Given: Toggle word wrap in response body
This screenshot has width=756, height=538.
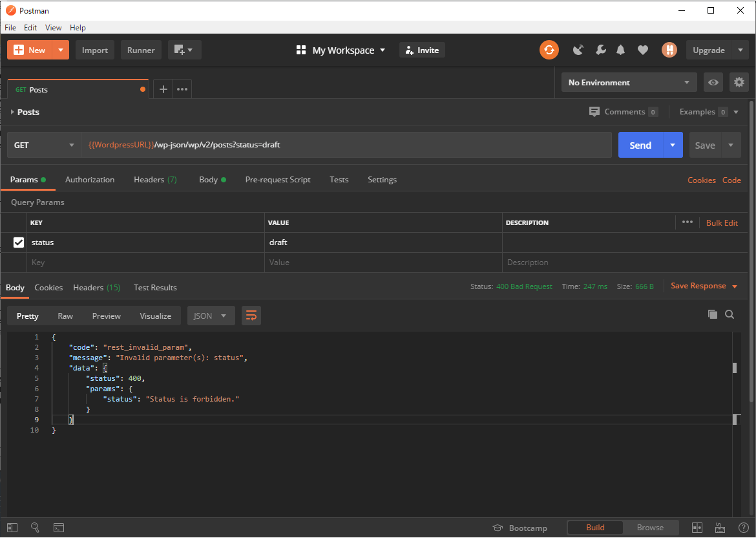Looking at the screenshot, I should point(251,316).
